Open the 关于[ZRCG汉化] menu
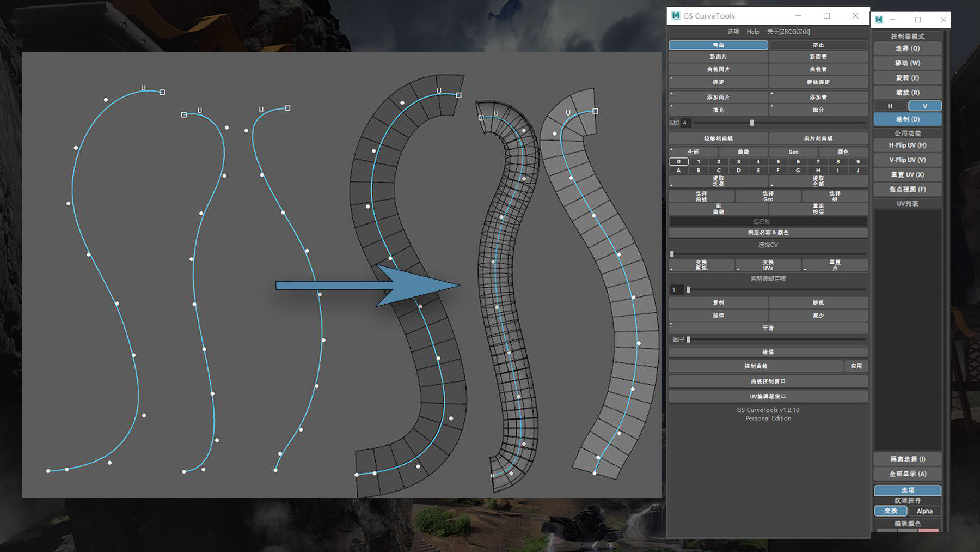The image size is (980, 552). click(x=788, y=32)
